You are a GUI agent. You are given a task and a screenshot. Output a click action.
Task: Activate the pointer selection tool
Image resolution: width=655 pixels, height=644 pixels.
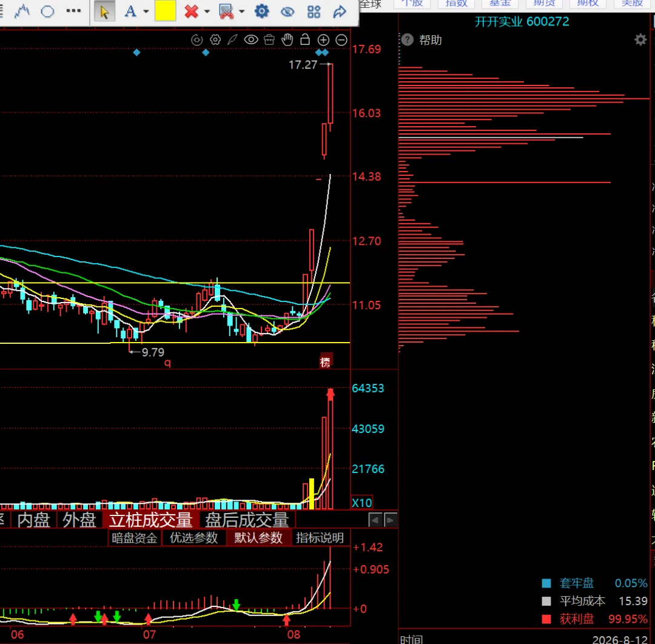point(104,12)
